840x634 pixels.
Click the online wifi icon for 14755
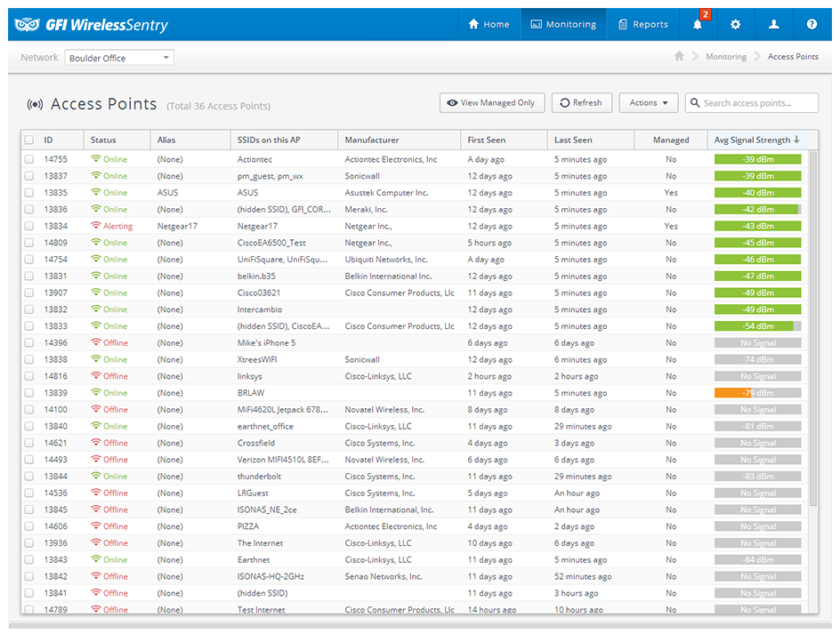[96, 159]
